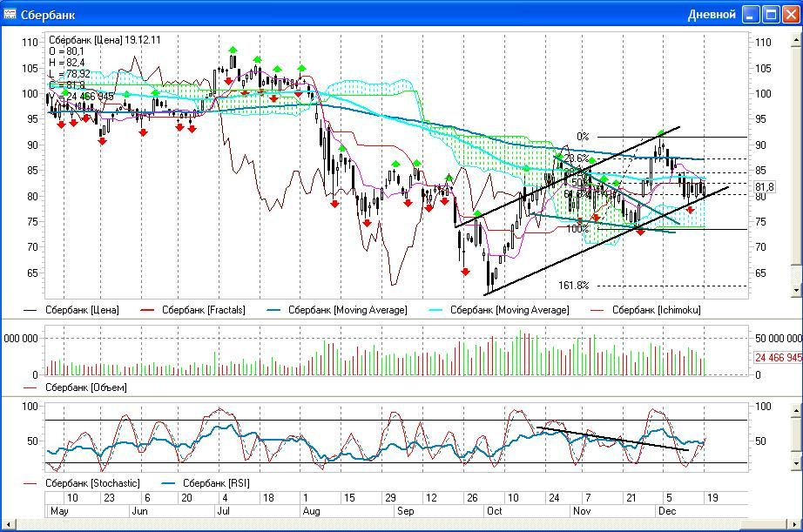The height and width of the screenshot is (532, 803).
Task: Click the 'Дневной' timeframe label in title bar
Action: pos(712,14)
